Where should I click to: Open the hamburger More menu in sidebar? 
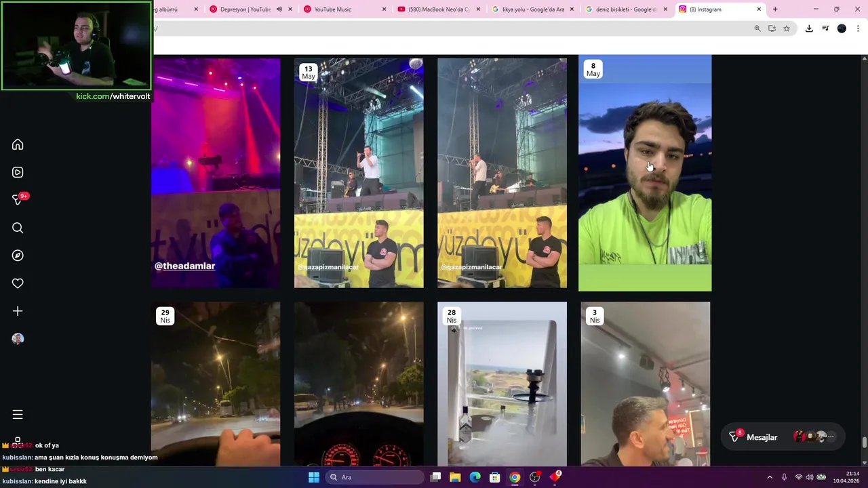(x=18, y=414)
